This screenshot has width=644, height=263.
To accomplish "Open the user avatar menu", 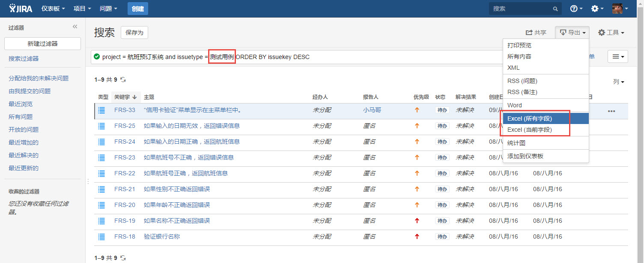I will [x=620, y=9].
